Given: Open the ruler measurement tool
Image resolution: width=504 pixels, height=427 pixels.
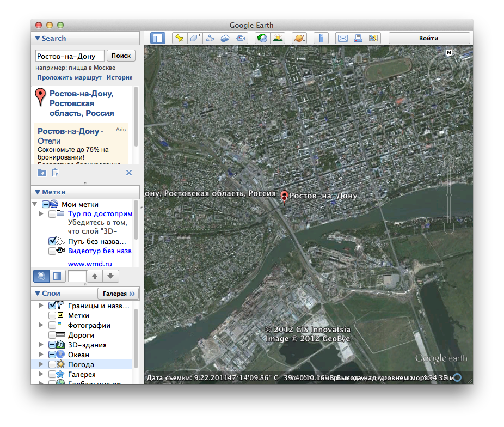Looking at the screenshot, I should pos(321,38).
